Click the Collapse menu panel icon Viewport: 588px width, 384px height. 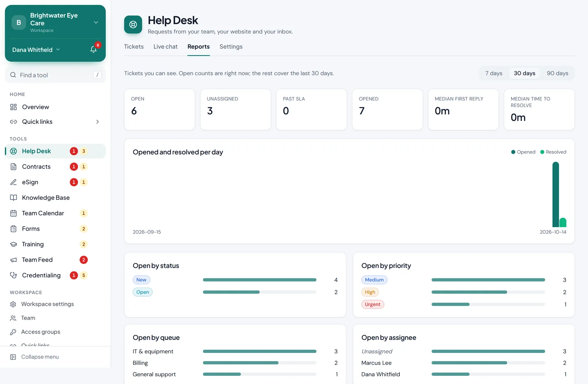[13, 357]
